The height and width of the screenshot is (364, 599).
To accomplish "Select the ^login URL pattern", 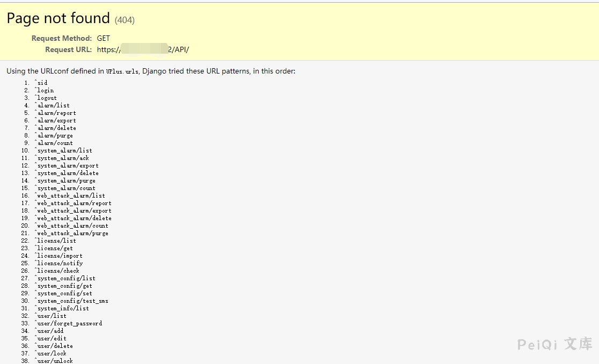I will point(45,90).
